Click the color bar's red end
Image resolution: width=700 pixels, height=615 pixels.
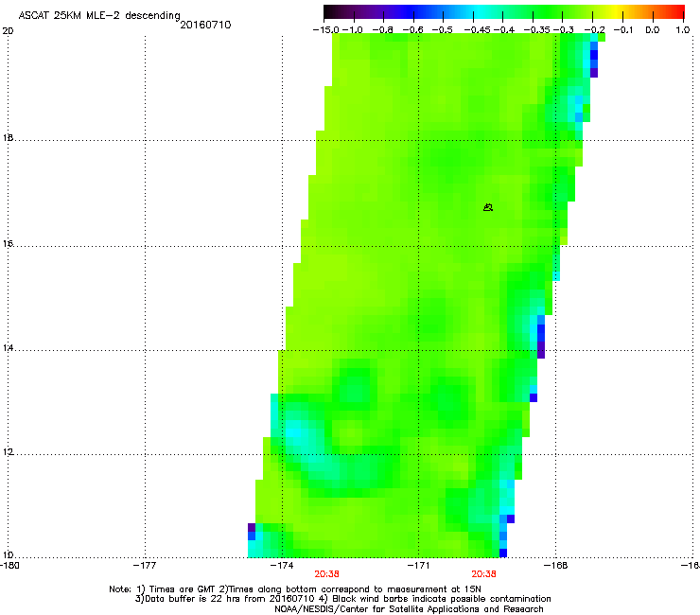(678, 11)
